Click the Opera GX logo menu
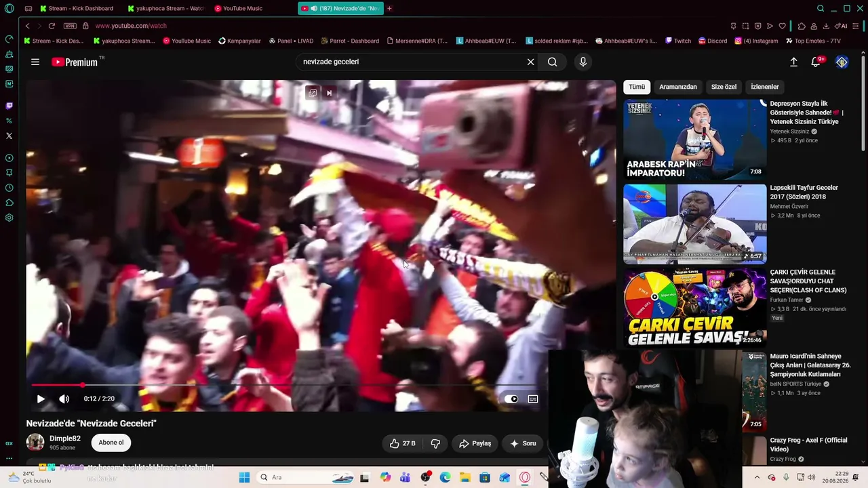The height and width of the screenshot is (488, 868). click(9, 8)
